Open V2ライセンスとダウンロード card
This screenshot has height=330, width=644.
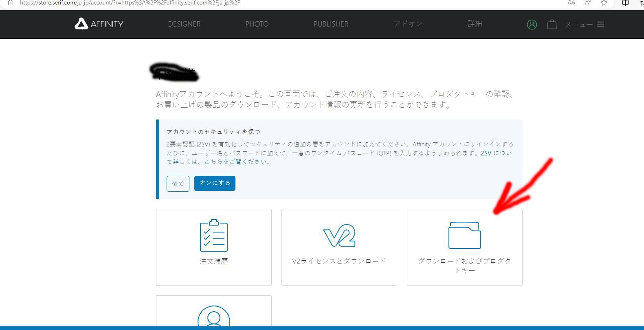(339, 247)
